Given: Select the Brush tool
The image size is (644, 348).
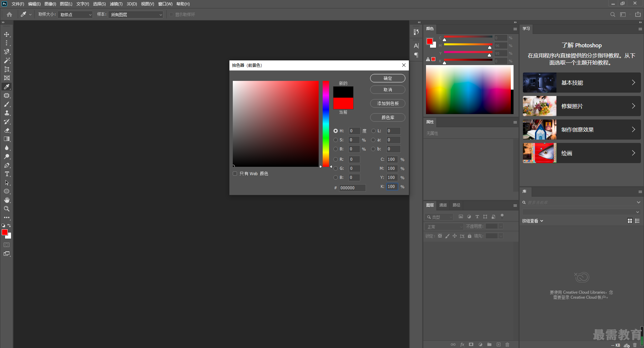Looking at the screenshot, I should click(7, 104).
